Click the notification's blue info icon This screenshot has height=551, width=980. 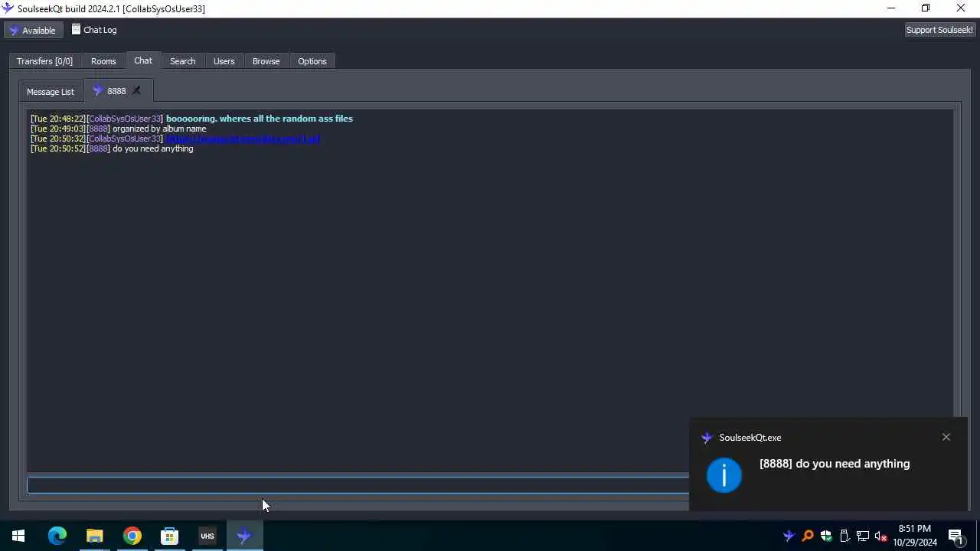[724, 475]
